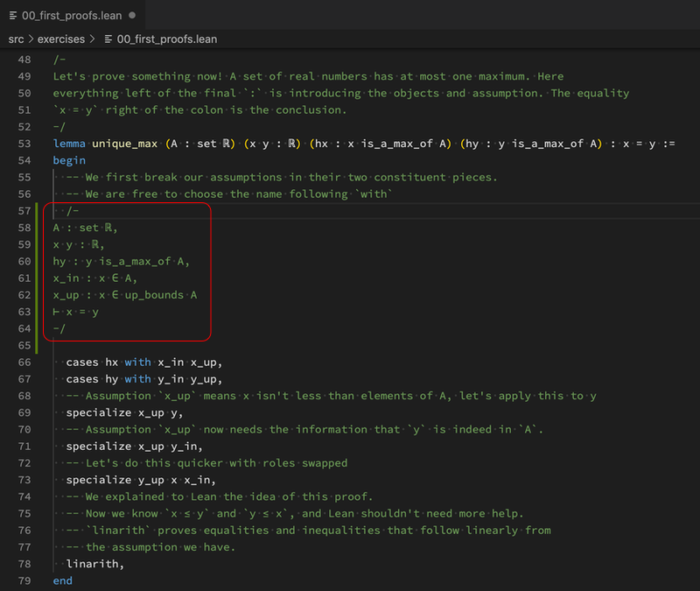Click 'specialize x_up y_in,' on line 71
The height and width of the screenshot is (591, 700).
(135, 447)
